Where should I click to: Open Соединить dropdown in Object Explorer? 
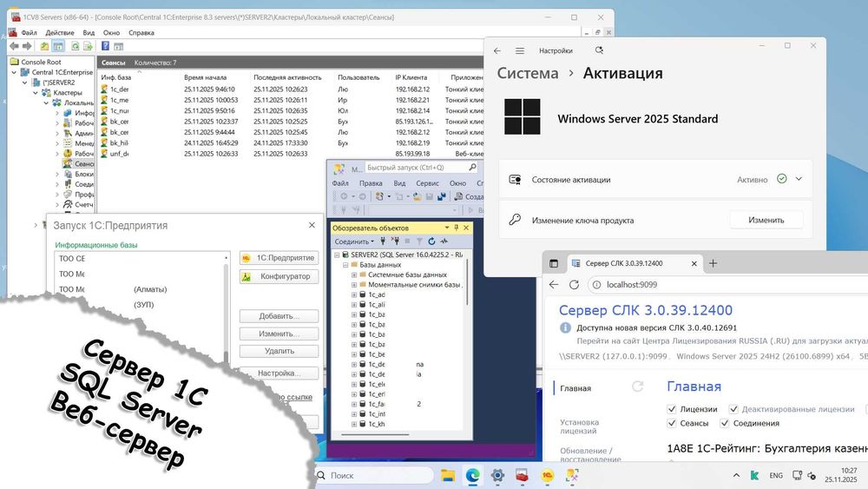coord(354,241)
